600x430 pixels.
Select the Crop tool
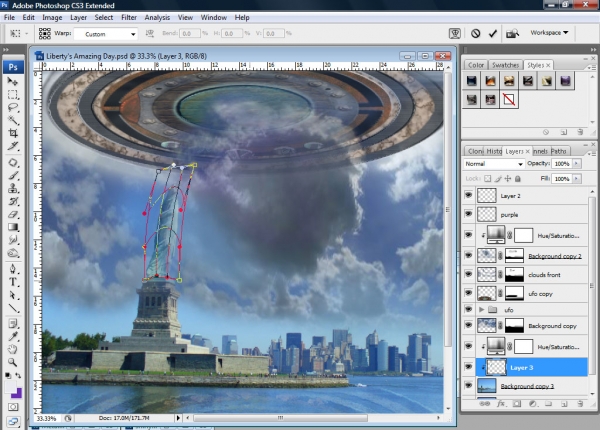13,133
